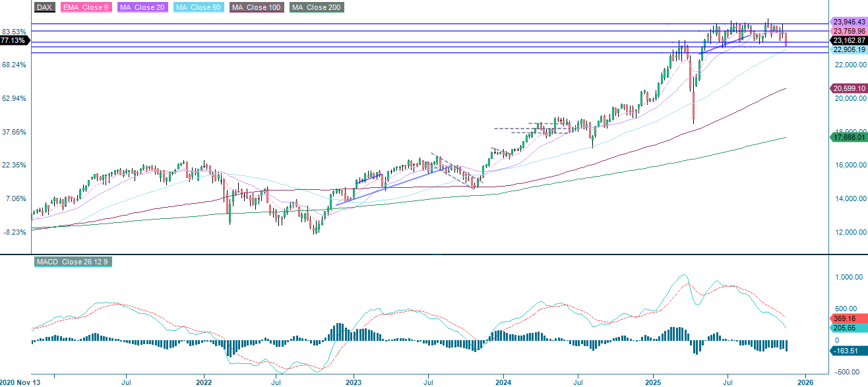
Task: Click the 77.13% Fibonacci level label
Action: (12, 41)
